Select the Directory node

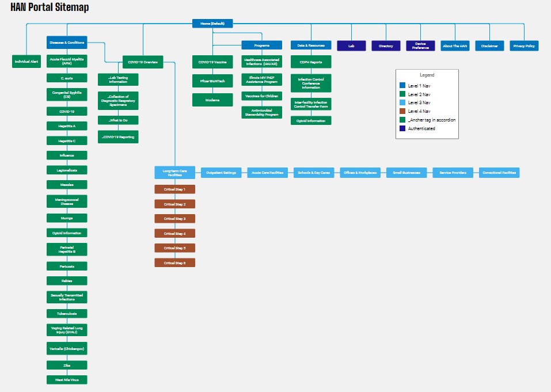click(x=386, y=46)
